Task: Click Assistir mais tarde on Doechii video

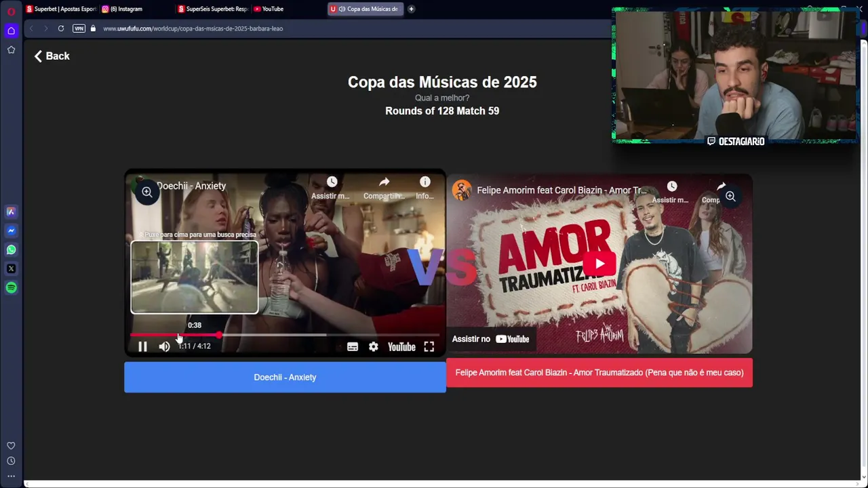Action: pos(331,188)
